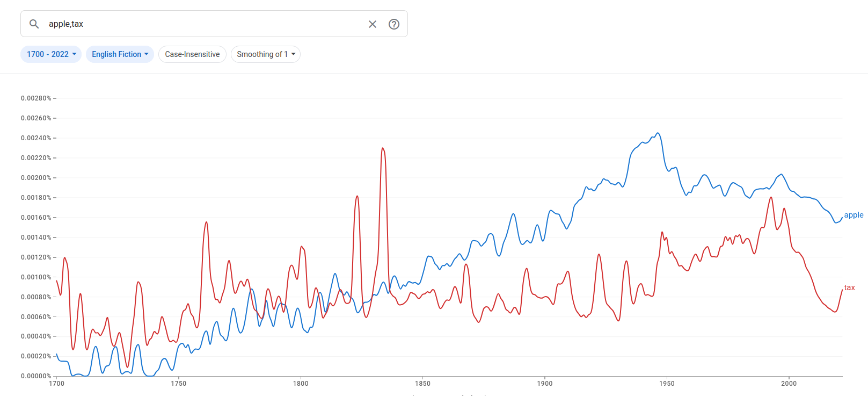
Task: Open the 1700 - 2022 date range dropdown
Action: (x=51, y=54)
